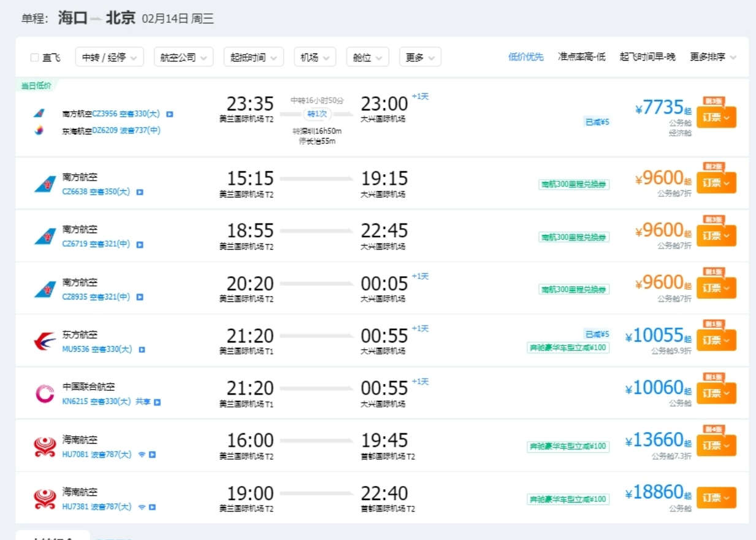
Task: Sort by 起飞时间早-晚
Action: pyautogui.click(x=647, y=57)
